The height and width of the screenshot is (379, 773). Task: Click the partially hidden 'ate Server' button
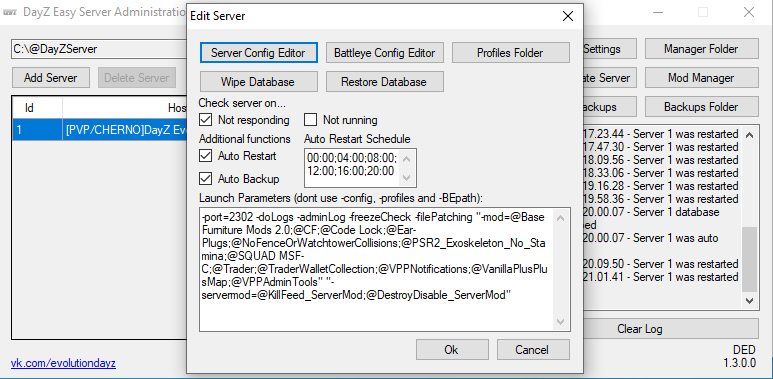coord(609,78)
